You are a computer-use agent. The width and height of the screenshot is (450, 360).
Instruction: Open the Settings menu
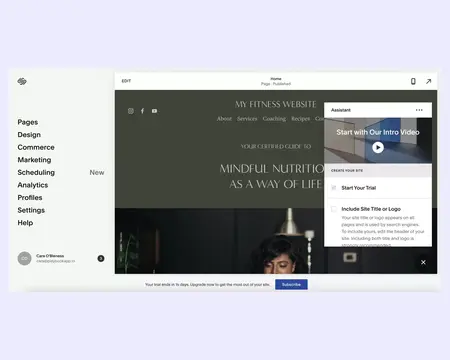click(x=31, y=210)
